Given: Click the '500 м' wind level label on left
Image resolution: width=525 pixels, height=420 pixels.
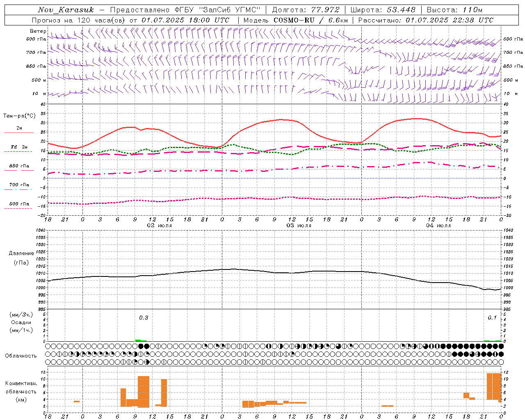Looking at the screenshot, I should point(39,80).
